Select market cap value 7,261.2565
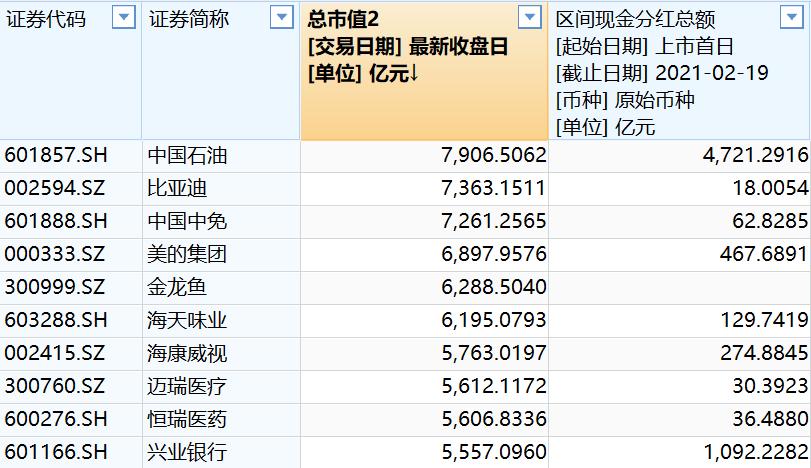The image size is (811, 468). click(x=493, y=221)
